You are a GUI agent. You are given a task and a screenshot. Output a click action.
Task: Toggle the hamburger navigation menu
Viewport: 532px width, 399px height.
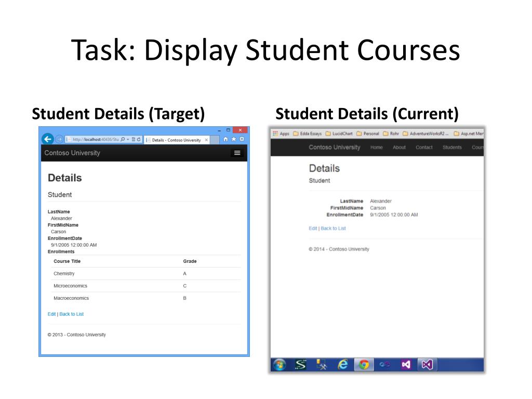coord(237,153)
